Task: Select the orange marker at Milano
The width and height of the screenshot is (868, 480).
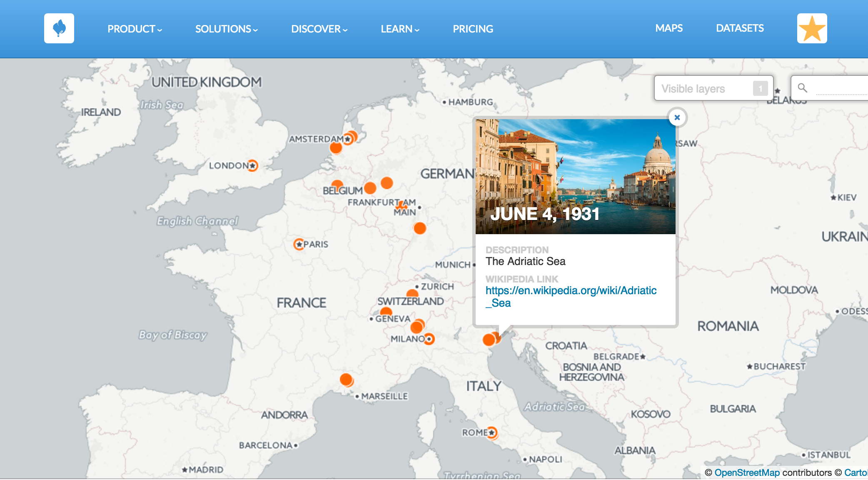Action: point(429,339)
